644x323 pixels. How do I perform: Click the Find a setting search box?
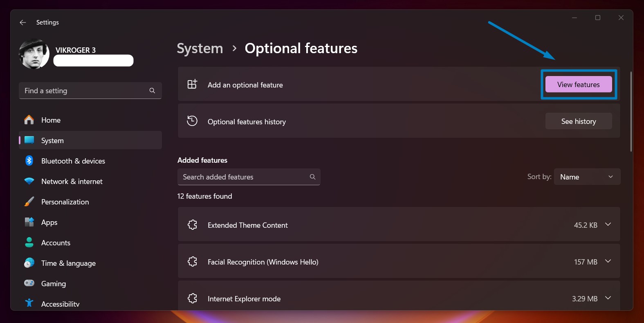click(x=90, y=91)
